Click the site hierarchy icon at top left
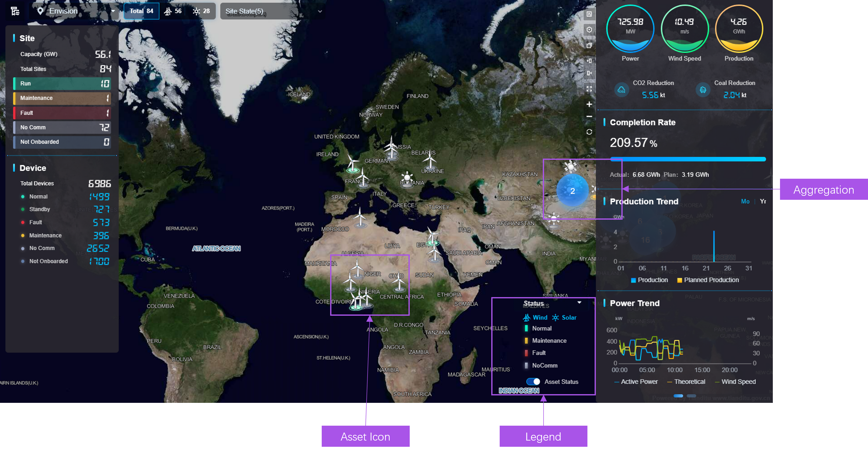 point(15,11)
